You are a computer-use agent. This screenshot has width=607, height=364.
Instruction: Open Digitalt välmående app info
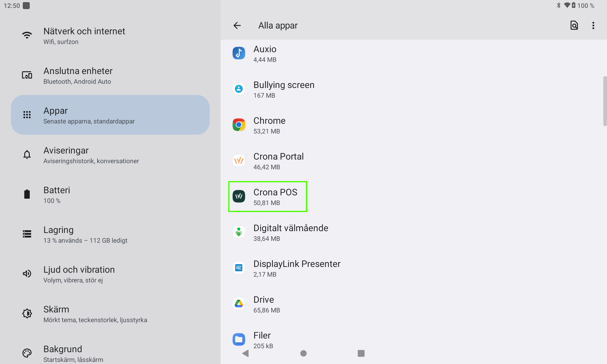[x=290, y=233]
